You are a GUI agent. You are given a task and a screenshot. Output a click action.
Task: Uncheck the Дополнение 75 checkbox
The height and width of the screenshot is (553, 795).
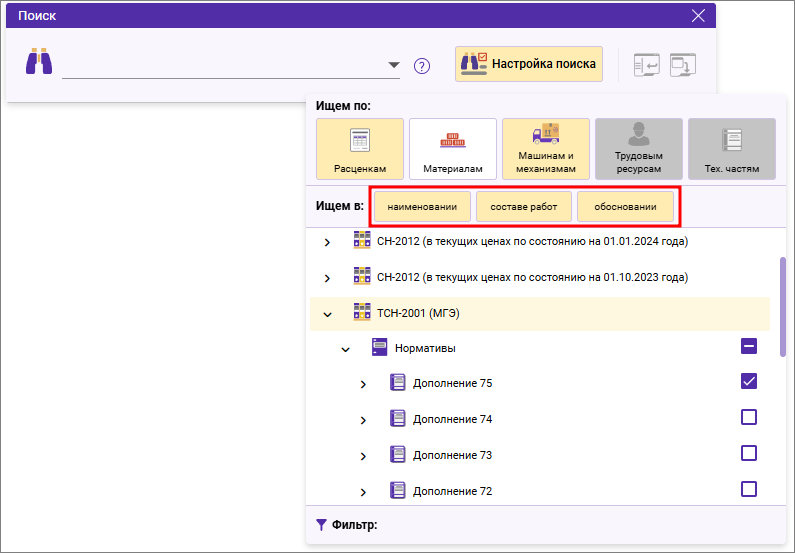coord(749,381)
